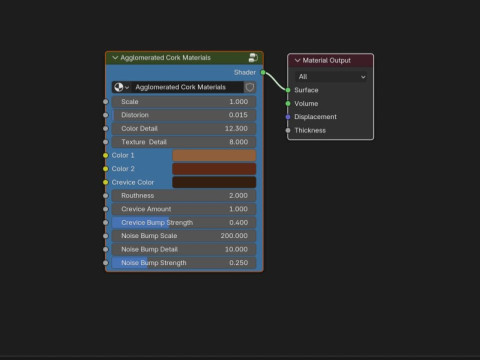Toggle the fake user shield icon
The width and height of the screenshot is (480, 360).
coord(250,87)
